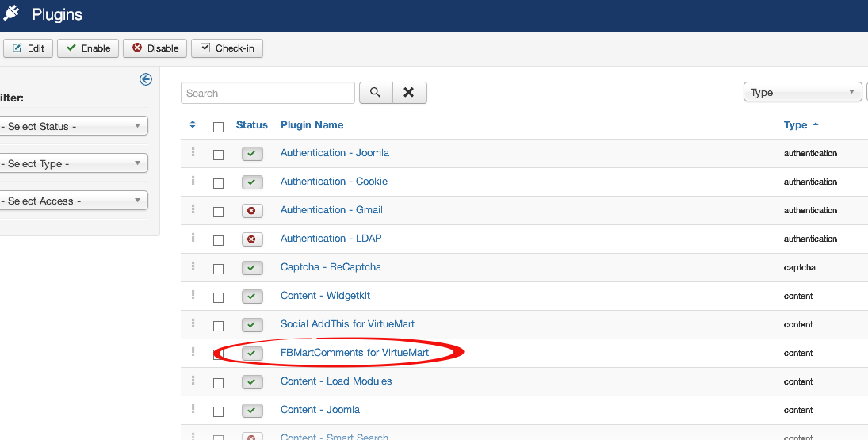The image size is (868, 440).
Task: Open the Select Status filter dropdown
Action: 73,127
